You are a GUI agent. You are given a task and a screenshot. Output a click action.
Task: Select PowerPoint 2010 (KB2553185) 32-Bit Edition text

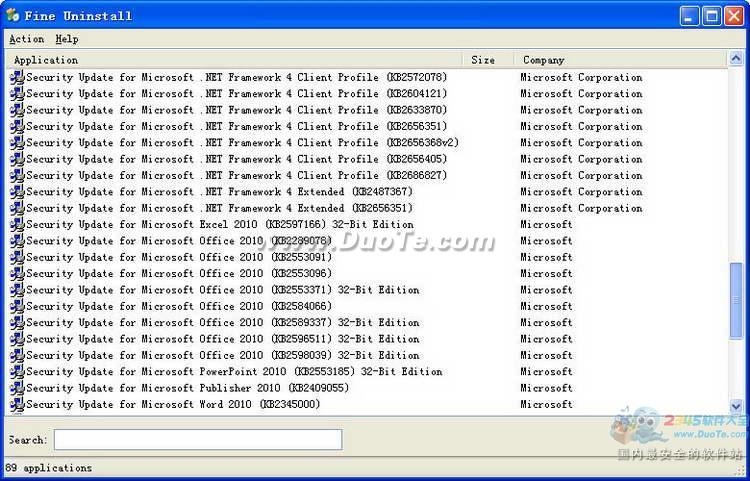234,372
